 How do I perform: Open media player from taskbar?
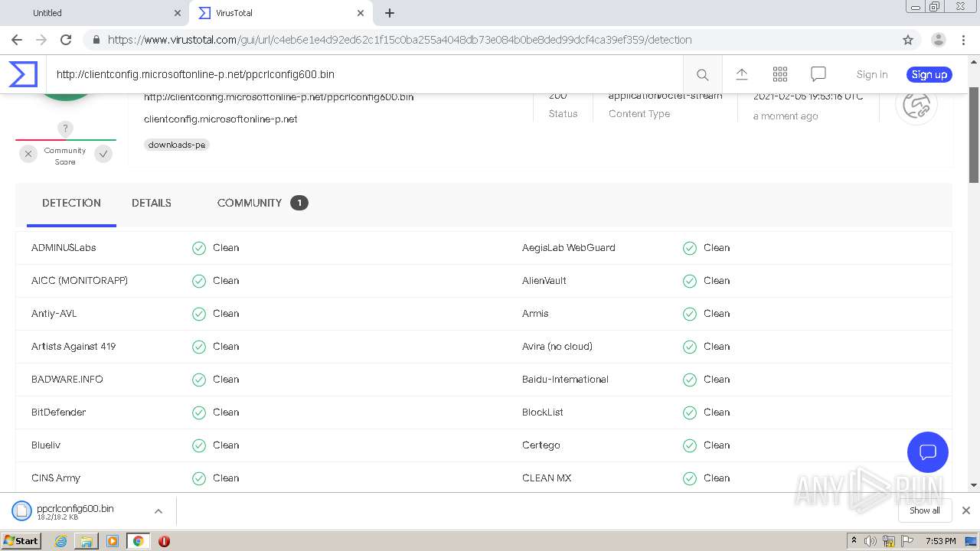tap(112, 541)
